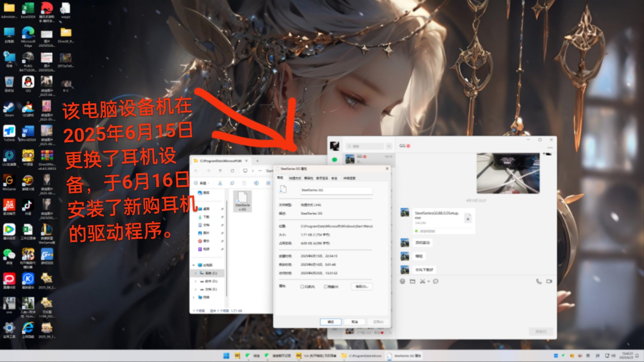Check the hidden attribute checkbox
The height and width of the screenshot is (362, 644).
pos(325,287)
